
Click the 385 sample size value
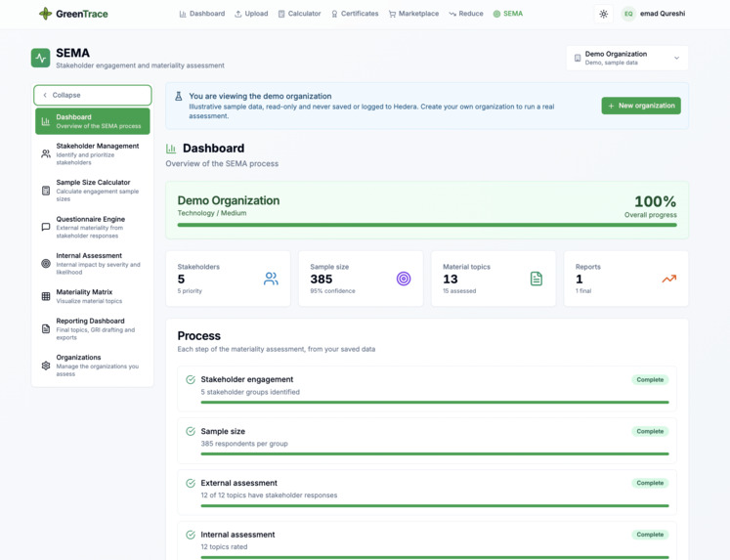pyautogui.click(x=322, y=279)
